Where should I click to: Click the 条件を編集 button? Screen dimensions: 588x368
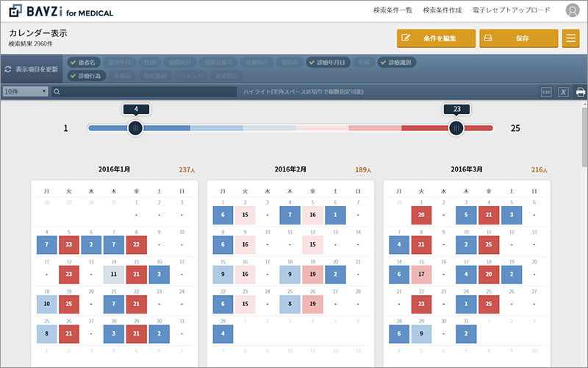coord(436,38)
